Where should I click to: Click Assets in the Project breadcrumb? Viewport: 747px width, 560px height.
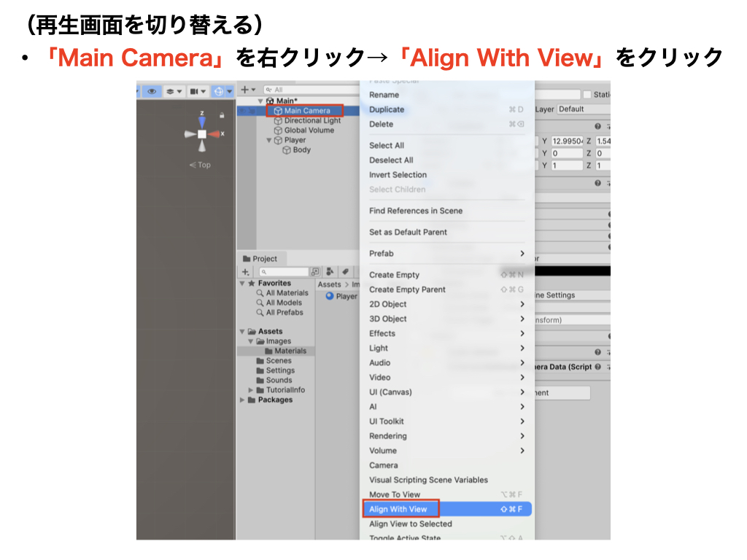pyautogui.click(x=329, y=284)
